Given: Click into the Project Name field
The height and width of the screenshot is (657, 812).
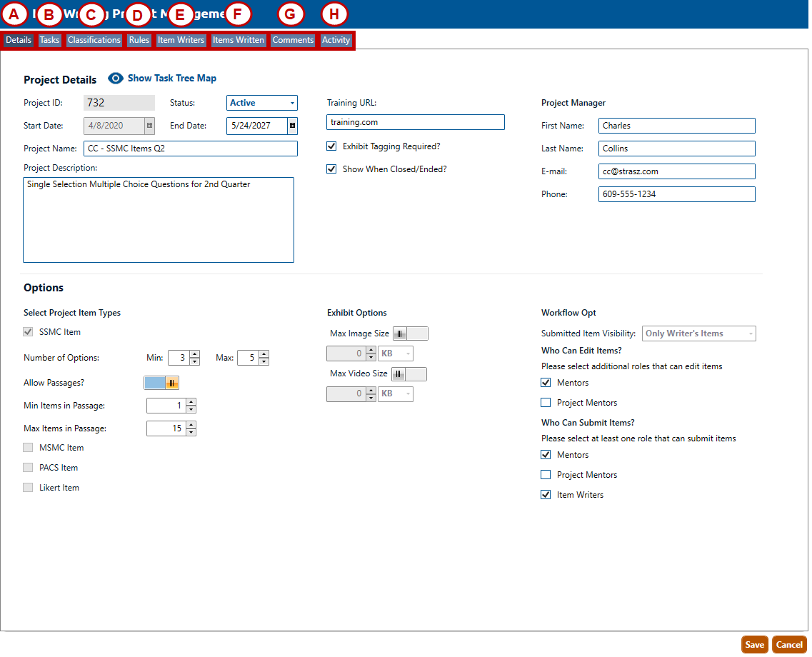Looking at the screenshot, I should point(190,149).
